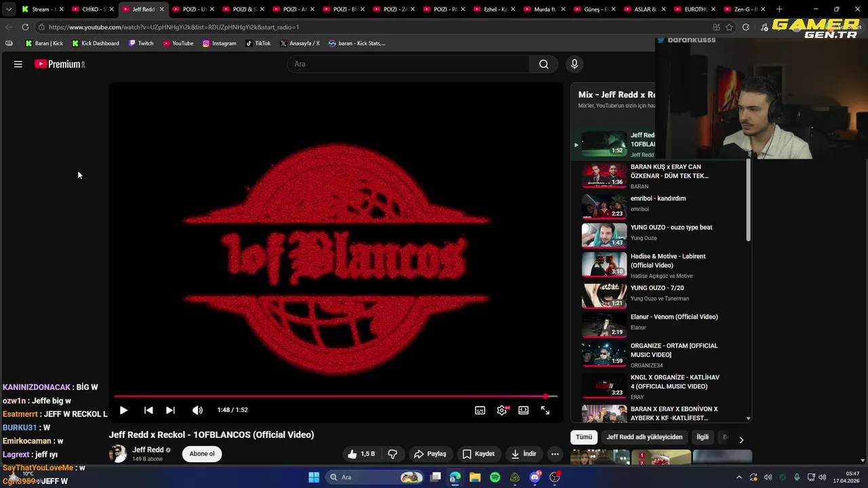The width and height of the screenshot is (868, 488).
Task: Click the Paylaş share button
Action: pyautogui.click(x=430, y=454)
